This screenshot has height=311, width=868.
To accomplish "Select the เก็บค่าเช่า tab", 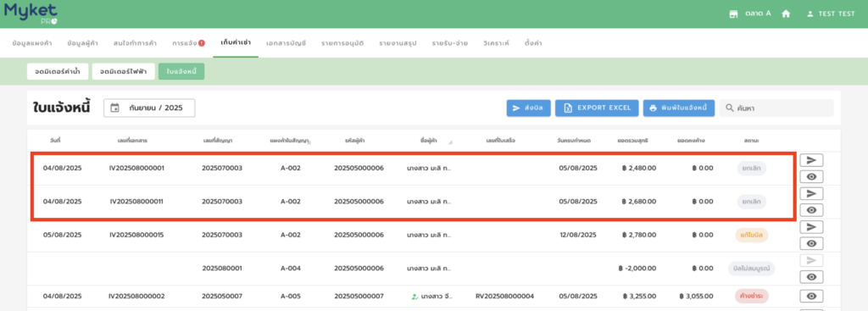I will click(x=236, y=42).
